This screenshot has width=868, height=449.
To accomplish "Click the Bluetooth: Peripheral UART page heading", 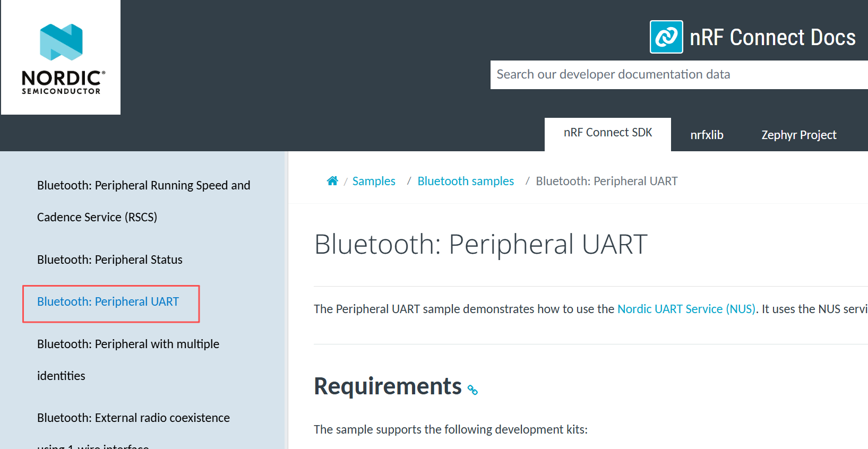I will (481, 244).
